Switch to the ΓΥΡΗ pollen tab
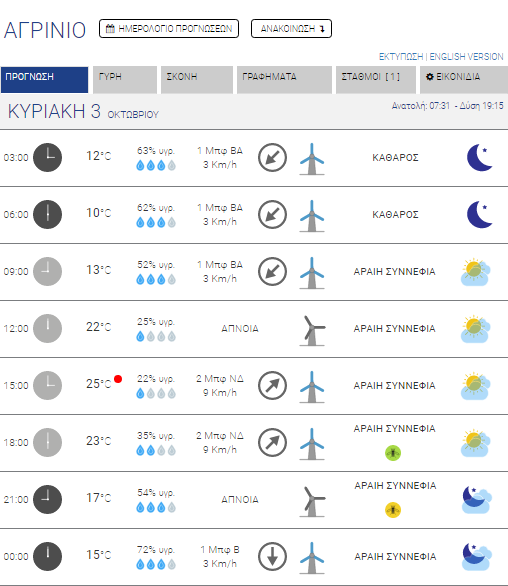The height and width of the screenshot is (586, 508). point(125,80)
